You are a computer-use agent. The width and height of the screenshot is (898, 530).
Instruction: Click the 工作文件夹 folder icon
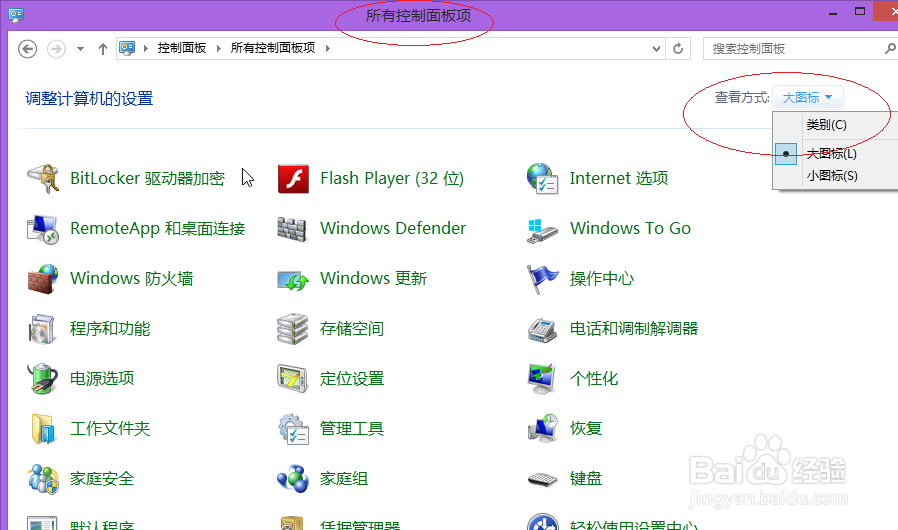43,429
